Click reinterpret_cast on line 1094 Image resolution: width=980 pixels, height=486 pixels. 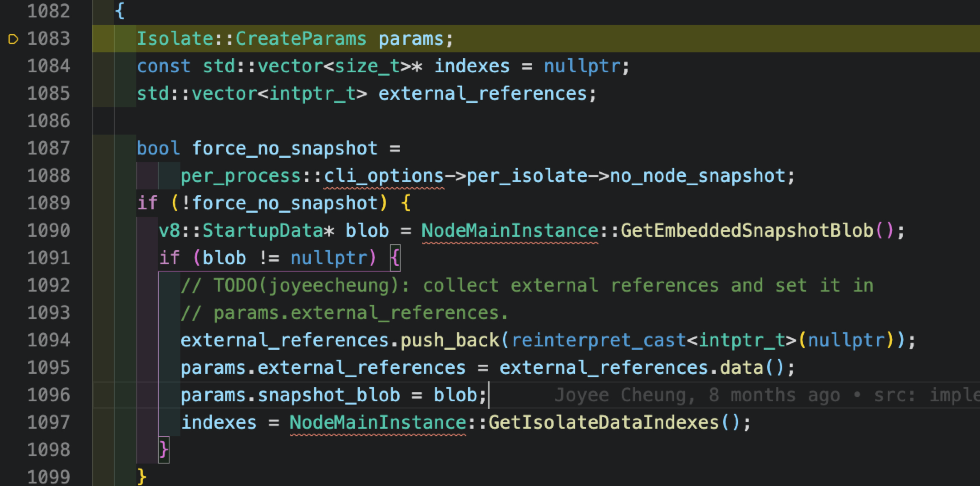598,340
